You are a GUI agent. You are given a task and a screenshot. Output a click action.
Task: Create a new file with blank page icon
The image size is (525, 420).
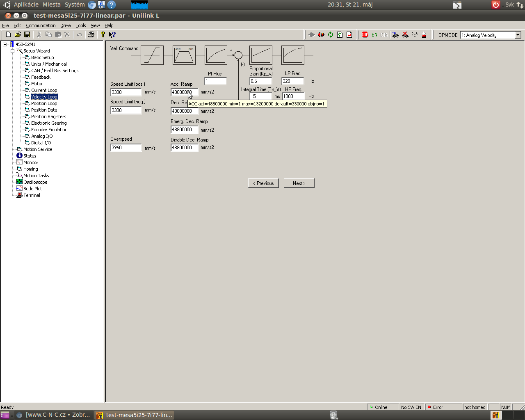pyautogui.click(x=8, y=35)
